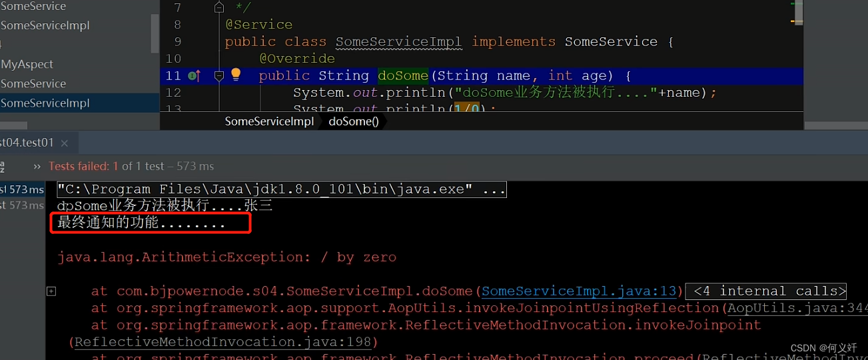868x360 pixels.
Task: Open the AopUtils.java:344 stack trace link
Action: [797, 308]
